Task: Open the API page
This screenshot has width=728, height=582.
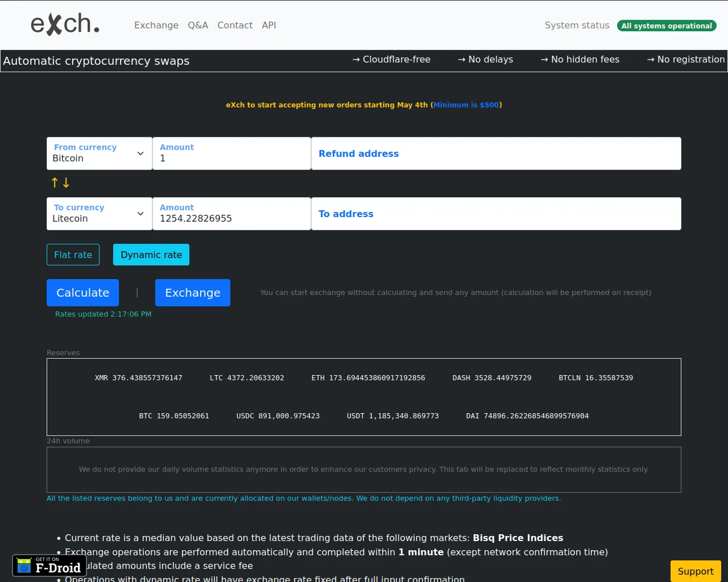Action: (x=269, y=25)
